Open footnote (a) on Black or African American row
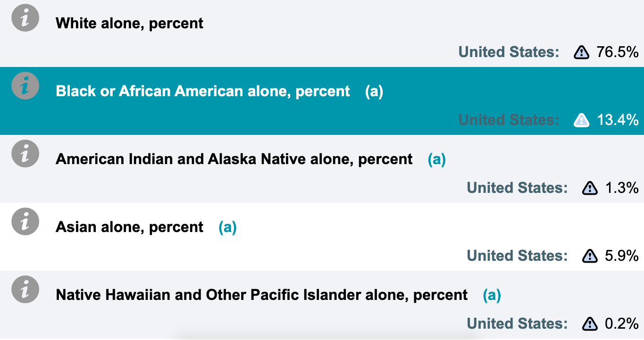 coord(374,91)
